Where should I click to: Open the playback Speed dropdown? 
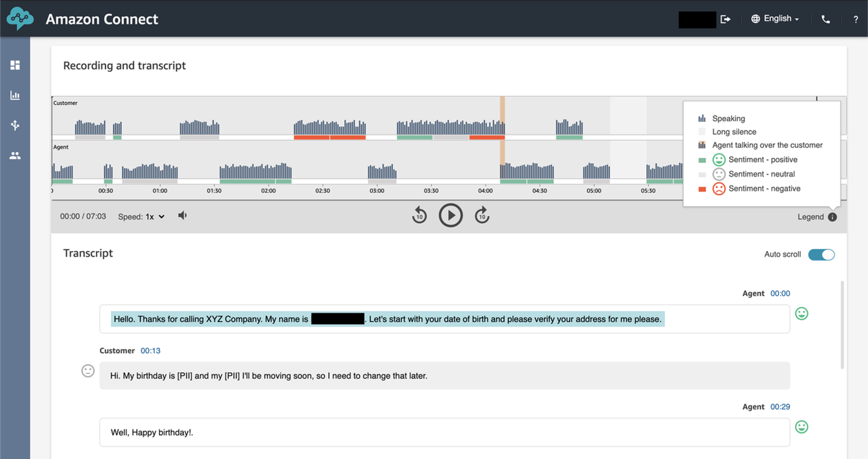point(155,217)
